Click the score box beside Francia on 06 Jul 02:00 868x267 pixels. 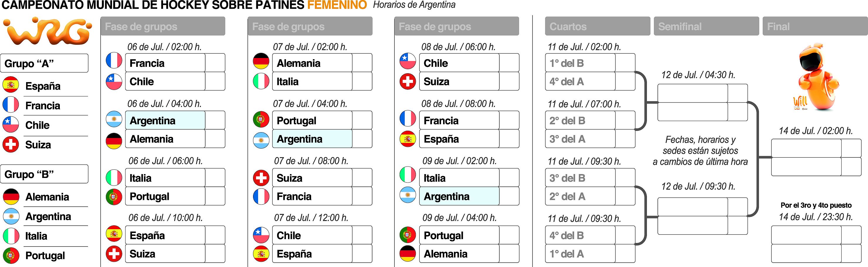tap(215, 63)
